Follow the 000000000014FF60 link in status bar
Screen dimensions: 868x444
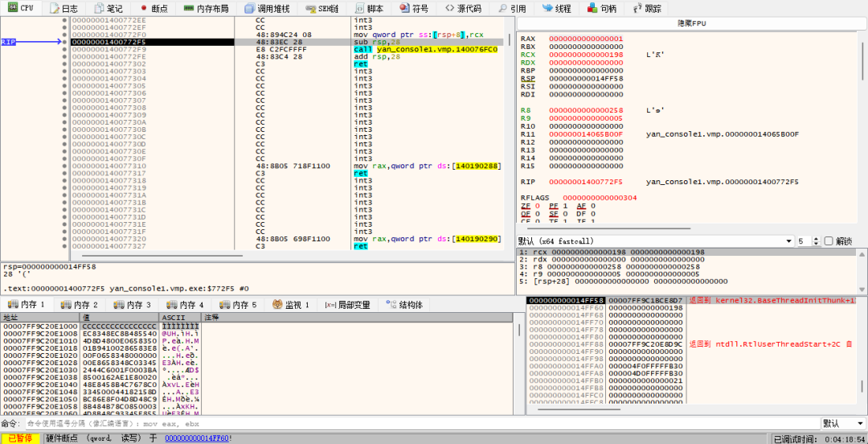198,438
